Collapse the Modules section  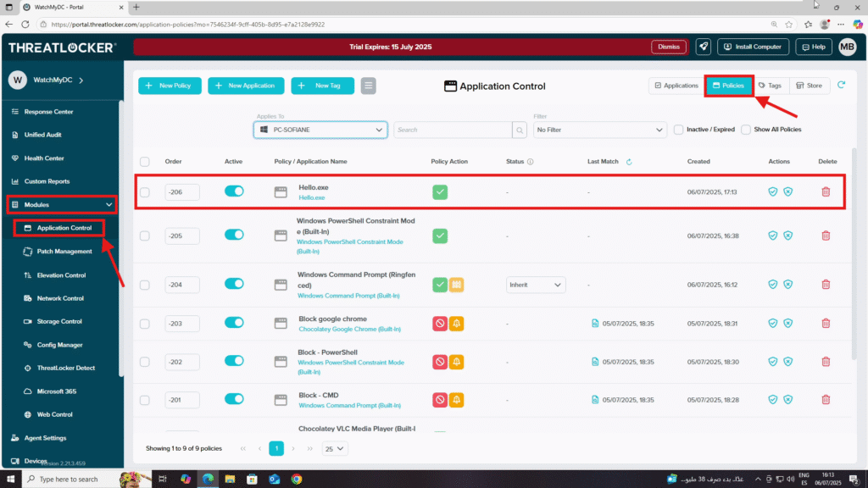(108, 205)
